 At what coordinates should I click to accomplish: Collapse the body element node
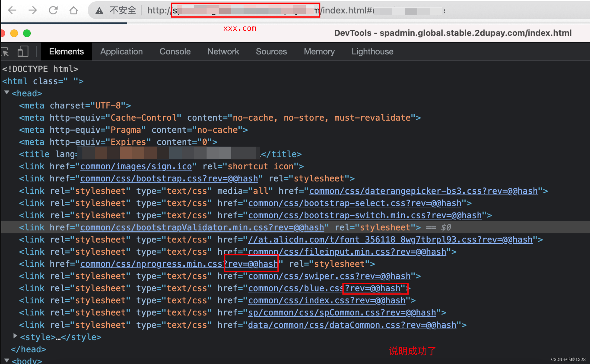[7, 360]
